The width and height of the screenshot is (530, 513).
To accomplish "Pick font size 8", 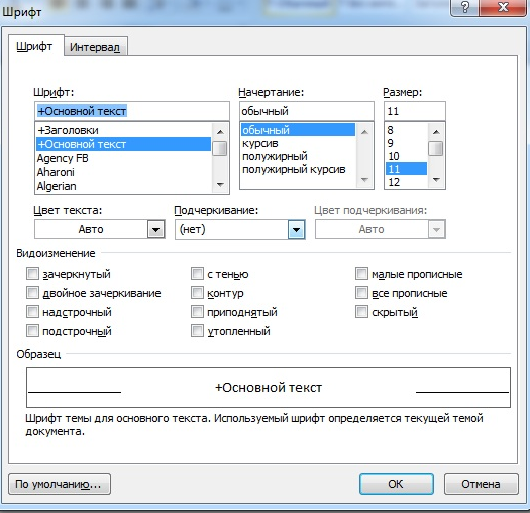I will (406, 130).
